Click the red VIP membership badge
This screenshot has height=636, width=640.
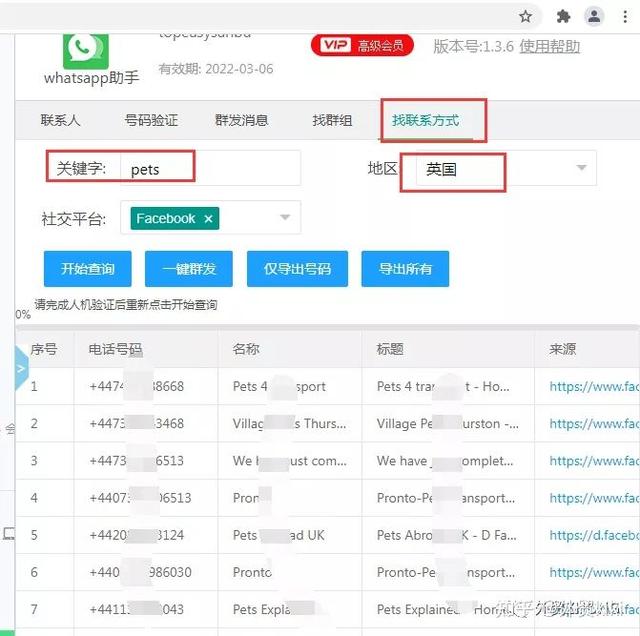[363, 45]
